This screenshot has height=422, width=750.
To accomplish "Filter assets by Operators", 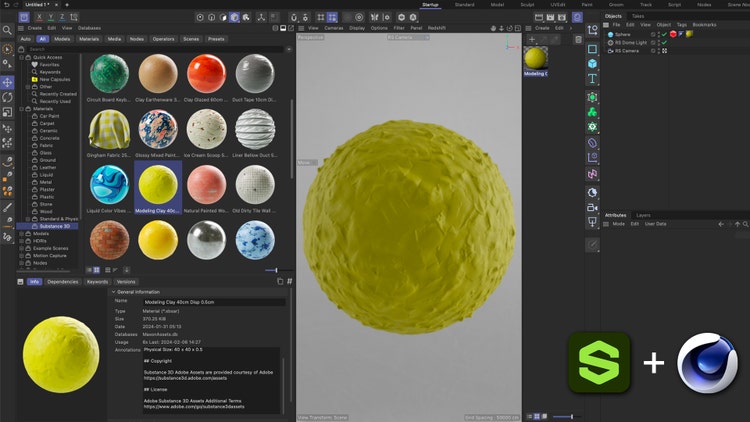I will [x=164, y=39].
